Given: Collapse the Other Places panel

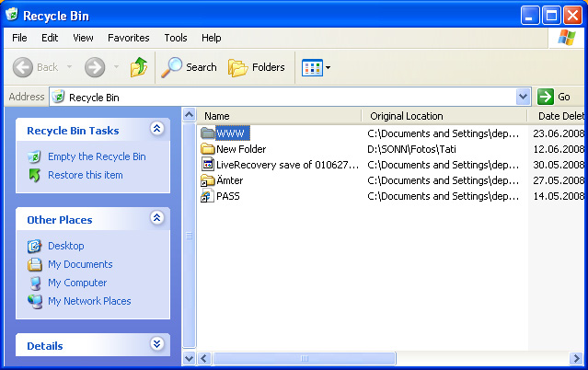Looking at the screenshot, I should click(156, 219).
